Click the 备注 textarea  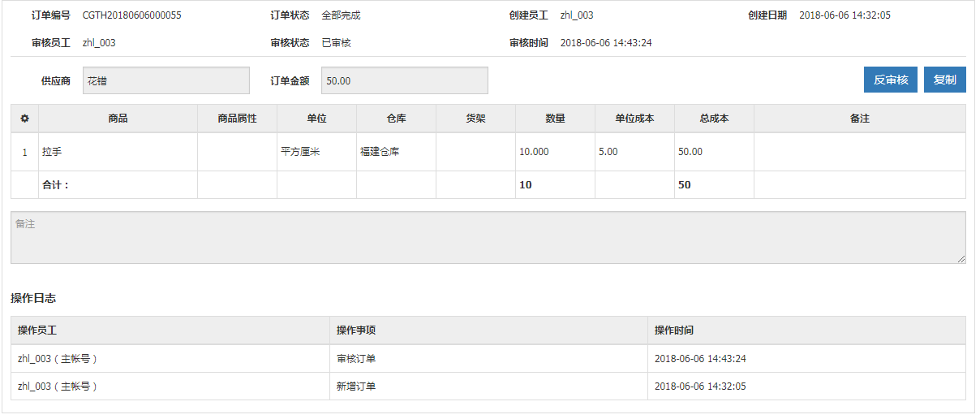click(488, 237)
